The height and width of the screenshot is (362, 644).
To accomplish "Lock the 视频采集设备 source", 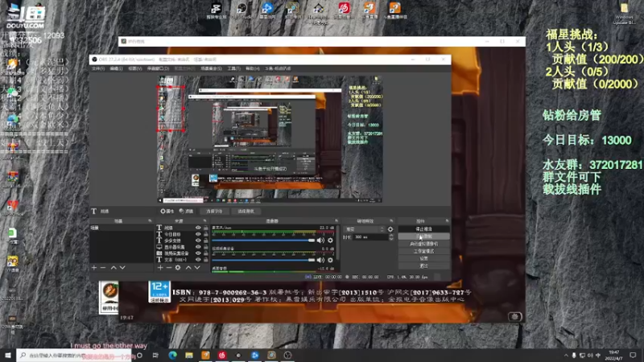I will 206,253.
